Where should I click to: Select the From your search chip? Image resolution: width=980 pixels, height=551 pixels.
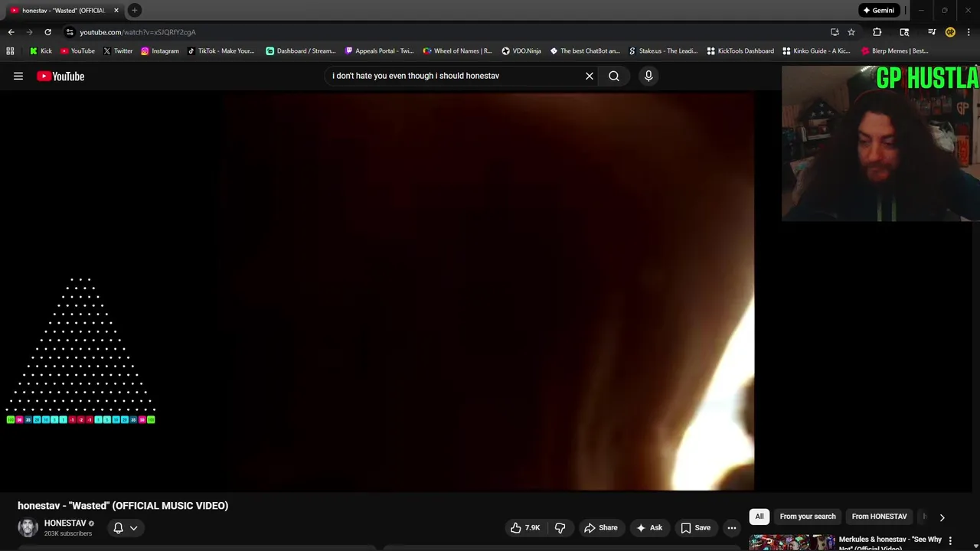coord(808,517)
